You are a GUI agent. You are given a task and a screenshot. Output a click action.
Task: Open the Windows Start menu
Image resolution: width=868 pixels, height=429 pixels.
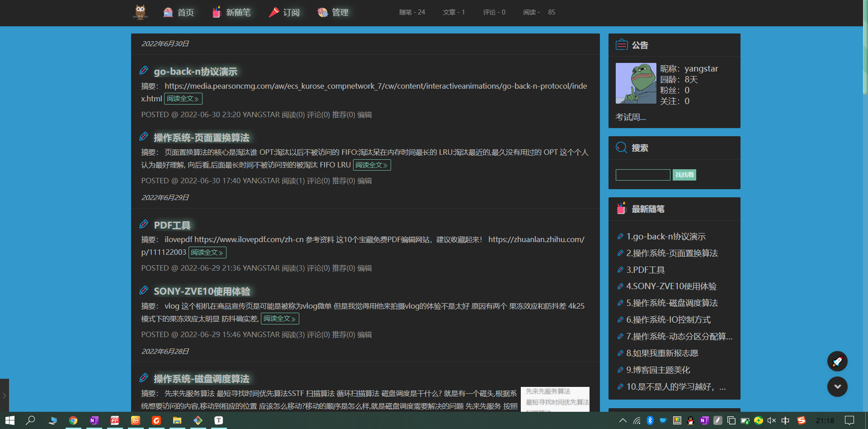tap(10, 420)
